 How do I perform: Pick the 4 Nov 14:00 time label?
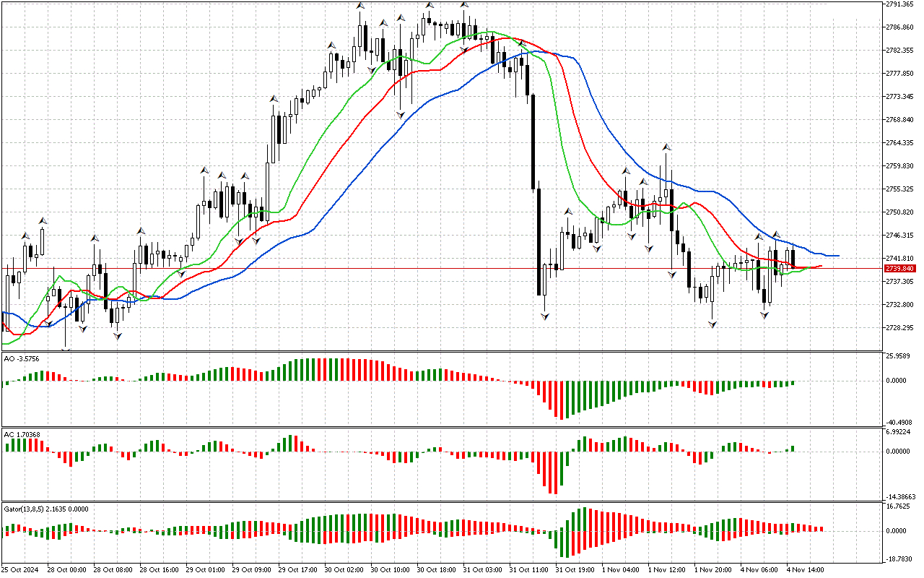(805, 570)
